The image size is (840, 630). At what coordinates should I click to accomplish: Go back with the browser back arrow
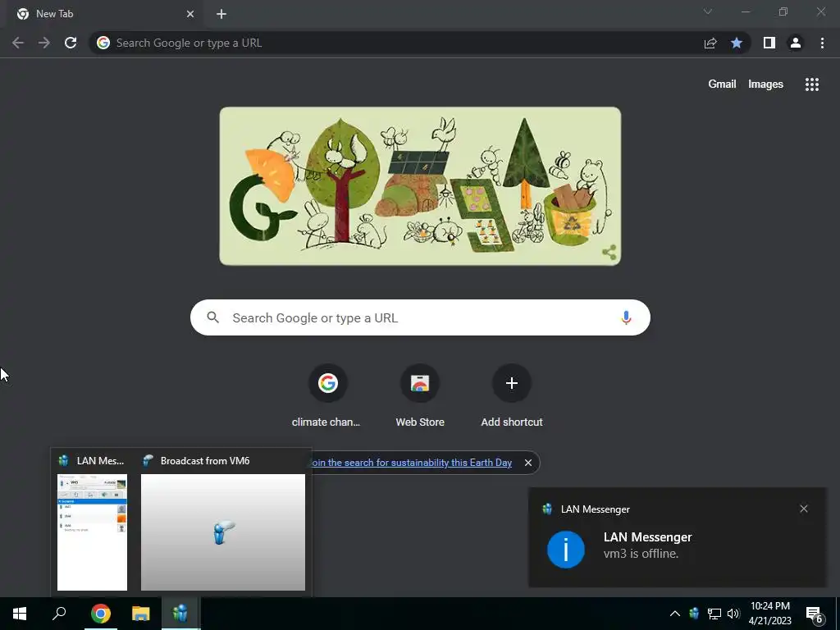click(18, 43)
